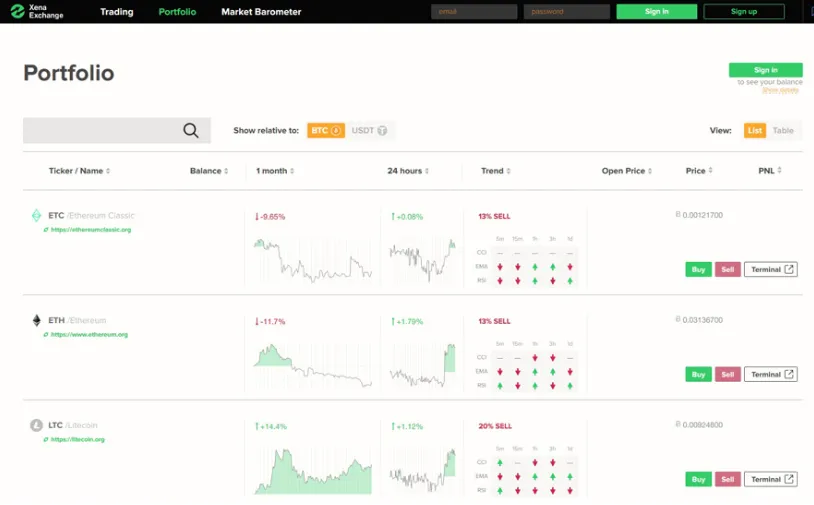814x505 pixels.
Task: Click LTC 1 month price chart
Action: 313,470
